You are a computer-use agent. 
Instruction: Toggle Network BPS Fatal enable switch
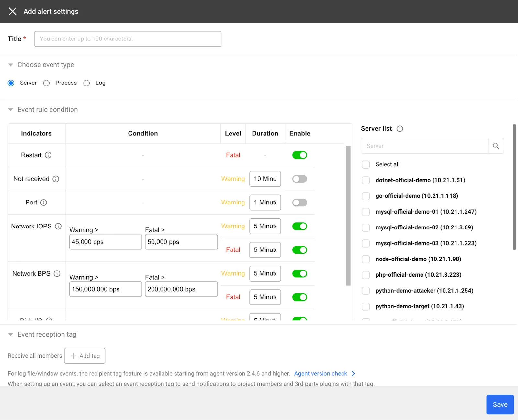coord(299,297)
